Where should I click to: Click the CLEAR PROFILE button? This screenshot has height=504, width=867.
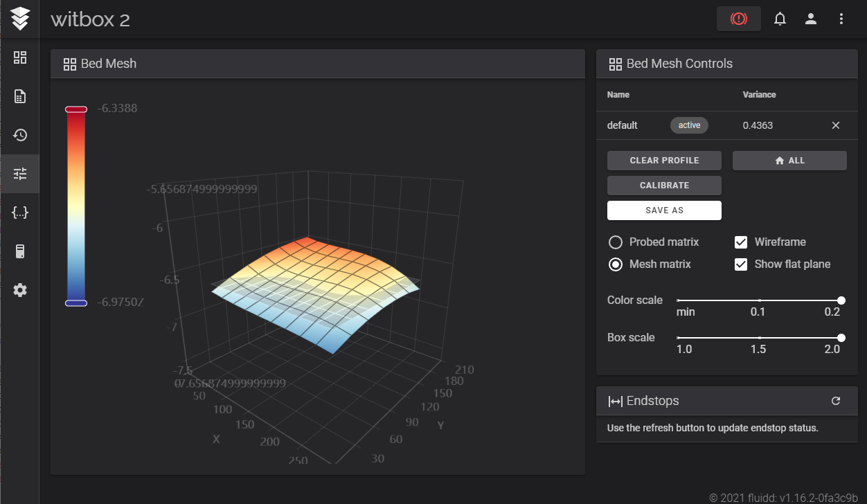664,161
